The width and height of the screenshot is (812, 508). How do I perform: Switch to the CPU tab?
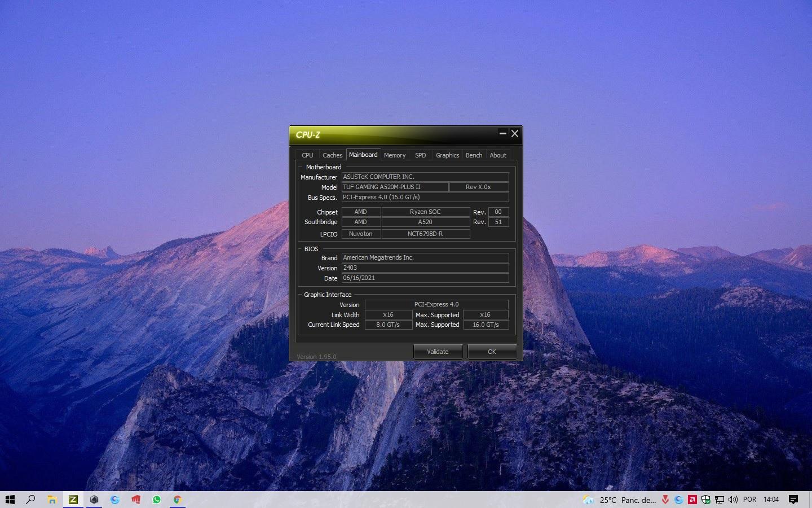pyautogui.click(x=307, y=155)
